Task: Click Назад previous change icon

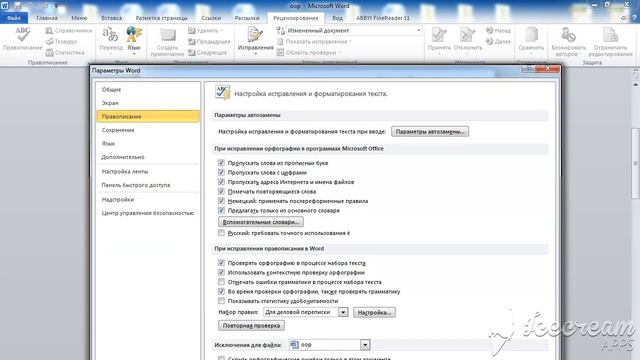Action: [x=489, y=31]
